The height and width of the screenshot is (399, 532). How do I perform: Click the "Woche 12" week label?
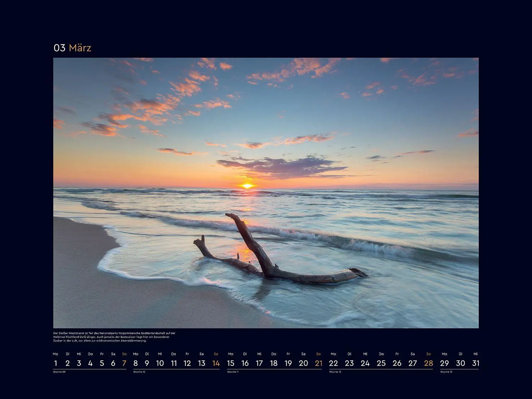coord(335,372)
